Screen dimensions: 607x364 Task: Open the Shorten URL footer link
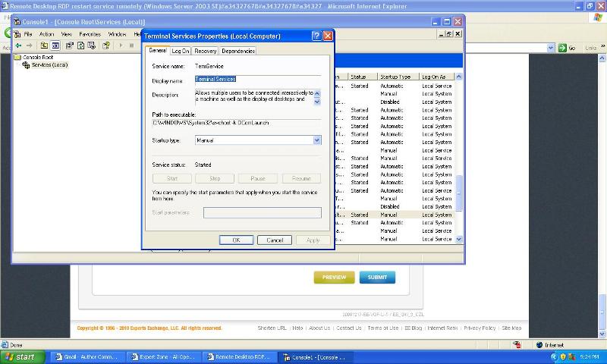(x=272, y=328)
